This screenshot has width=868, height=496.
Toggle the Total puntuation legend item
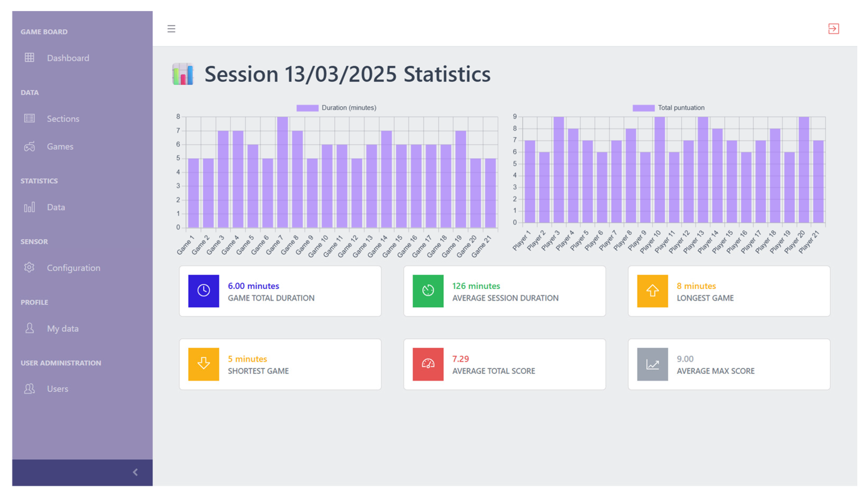681,108
